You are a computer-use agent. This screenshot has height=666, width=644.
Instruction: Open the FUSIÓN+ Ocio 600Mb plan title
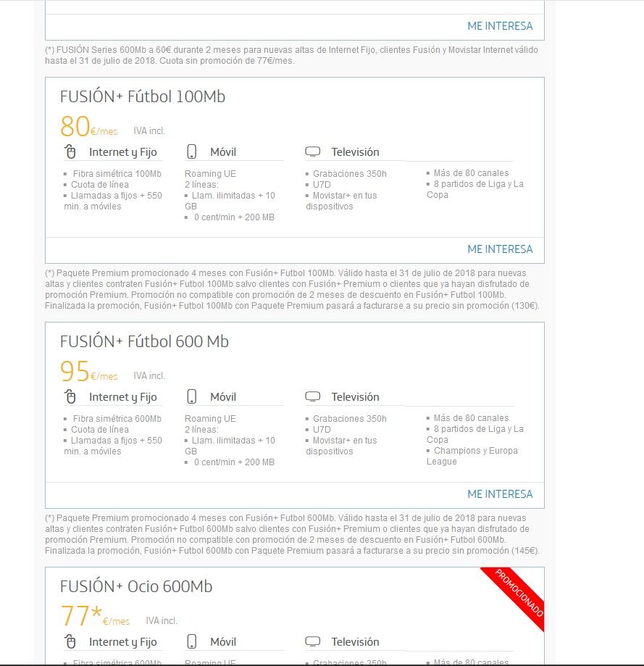click(136, 586)
